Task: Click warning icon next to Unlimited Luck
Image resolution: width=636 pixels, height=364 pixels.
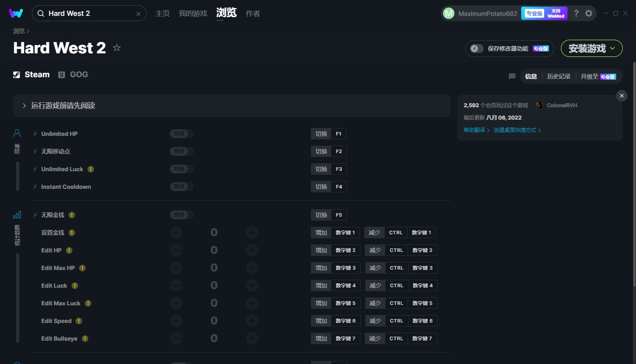Action: pos(91,169)
